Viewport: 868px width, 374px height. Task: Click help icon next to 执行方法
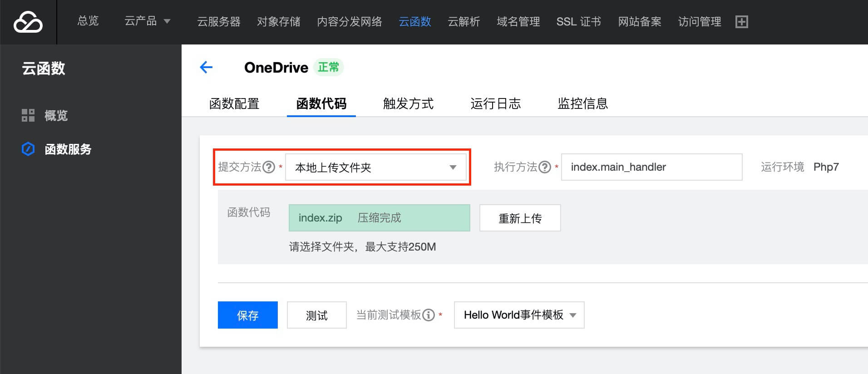pos(545,167)
